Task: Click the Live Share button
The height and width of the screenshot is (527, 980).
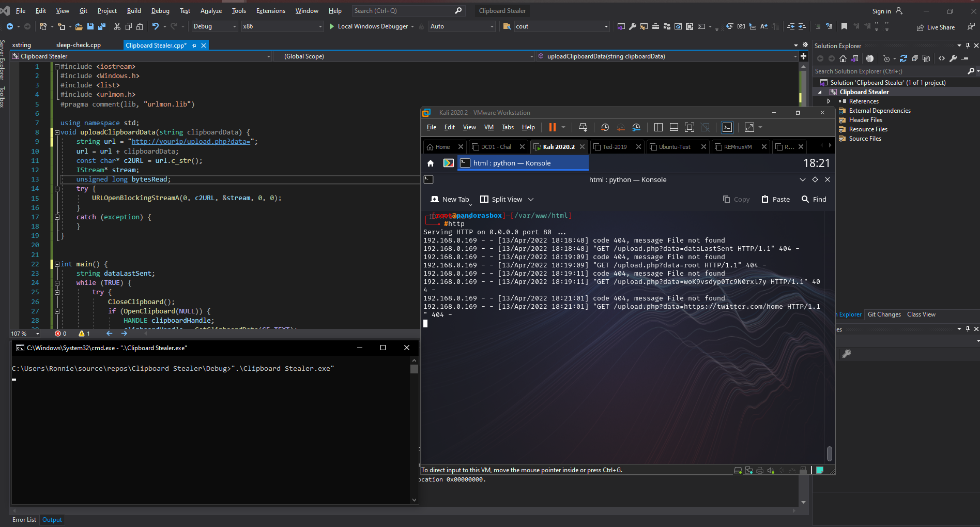Action: coord(936,27)
